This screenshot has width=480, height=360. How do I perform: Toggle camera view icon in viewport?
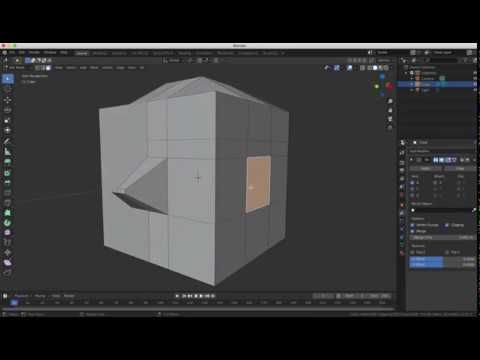390,119
